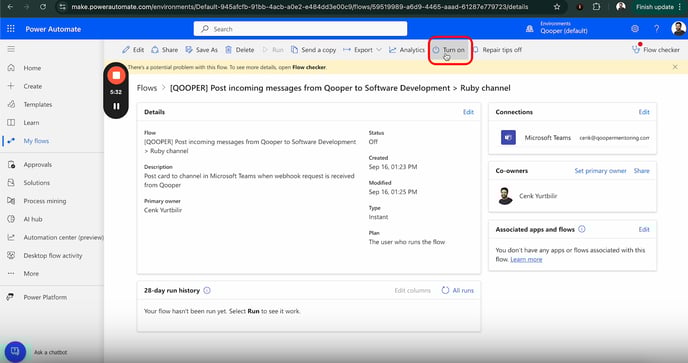
Task: Click the browser back arrow
Action: click(10, 7)
